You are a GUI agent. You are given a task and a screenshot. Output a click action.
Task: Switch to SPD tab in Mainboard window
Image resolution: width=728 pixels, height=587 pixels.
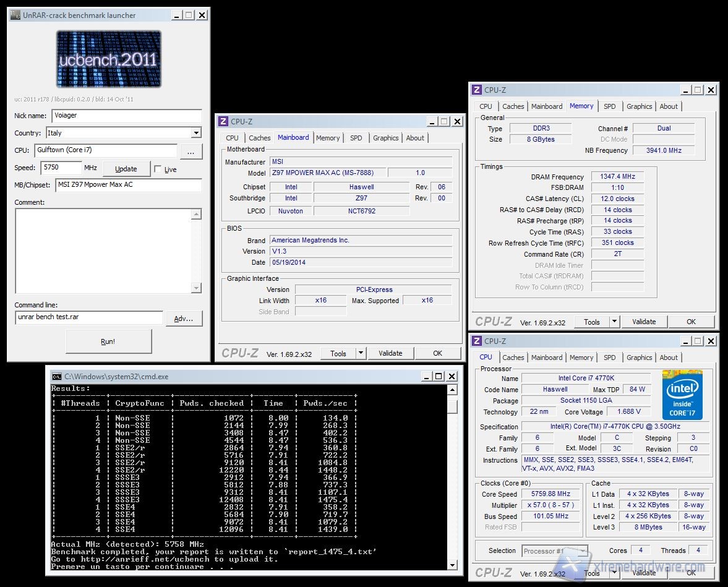pos(356,138)
